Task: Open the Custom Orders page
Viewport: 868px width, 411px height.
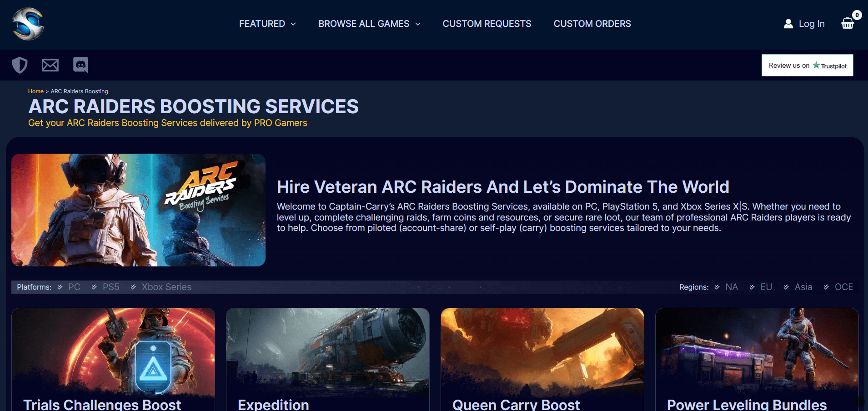Action: (x=592, y=24)
